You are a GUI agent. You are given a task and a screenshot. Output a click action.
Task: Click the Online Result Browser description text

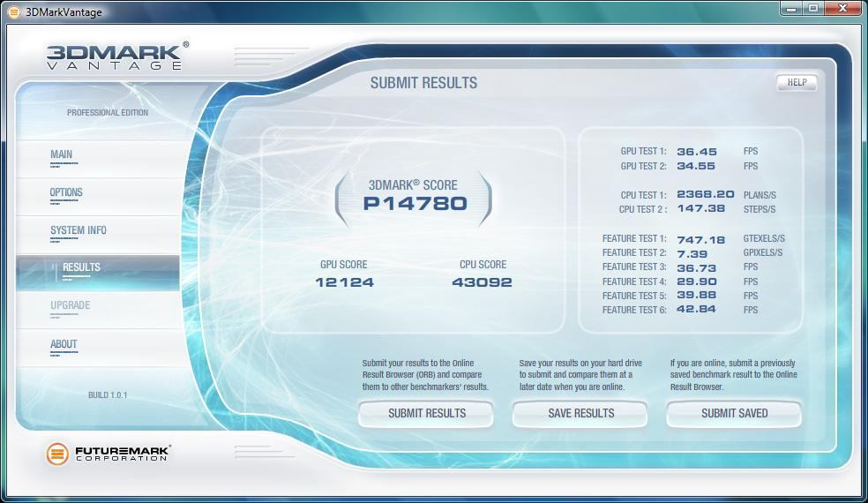(425, 375)
